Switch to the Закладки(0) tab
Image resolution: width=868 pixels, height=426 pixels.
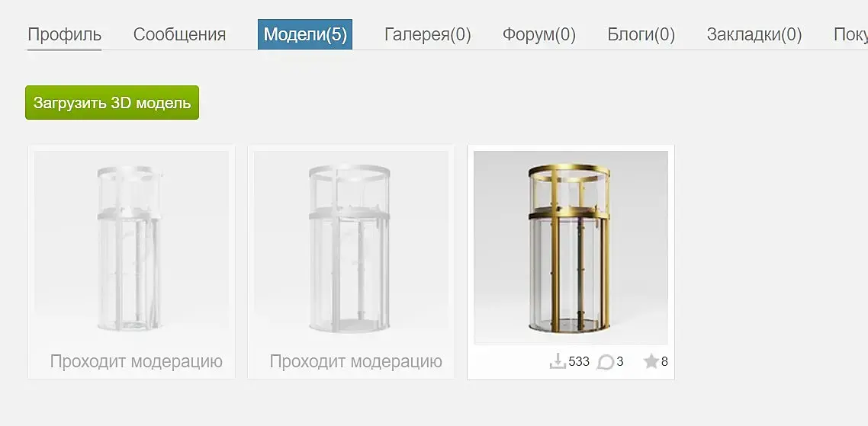point(754,35)
